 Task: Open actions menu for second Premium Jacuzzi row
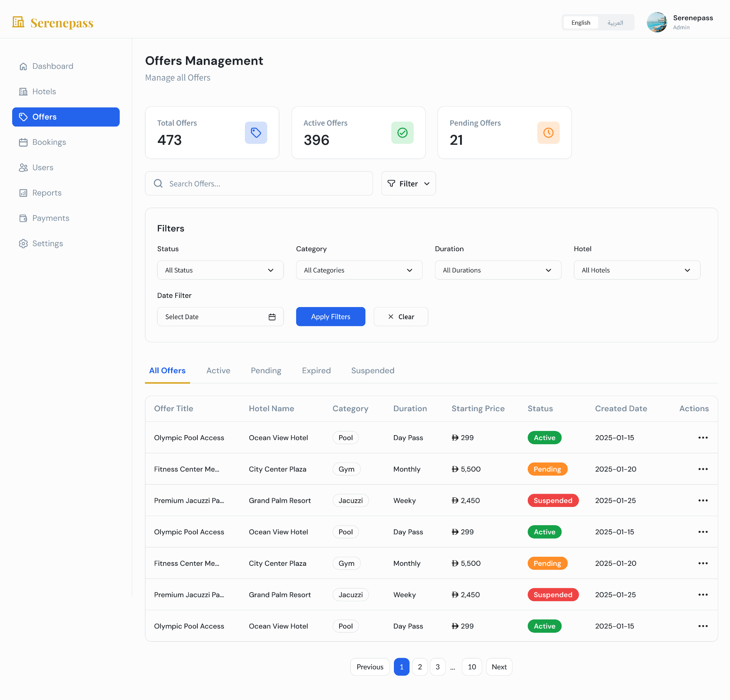click(x=703, y=595)
